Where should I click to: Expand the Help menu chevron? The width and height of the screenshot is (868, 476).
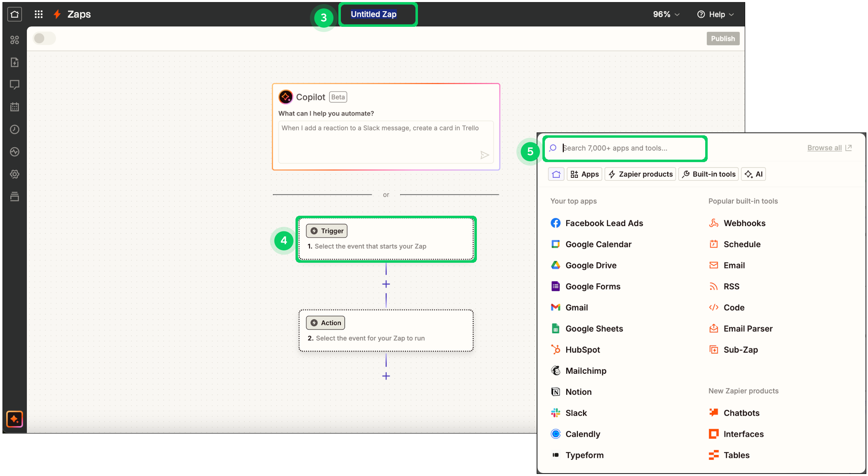coord(731,14)
